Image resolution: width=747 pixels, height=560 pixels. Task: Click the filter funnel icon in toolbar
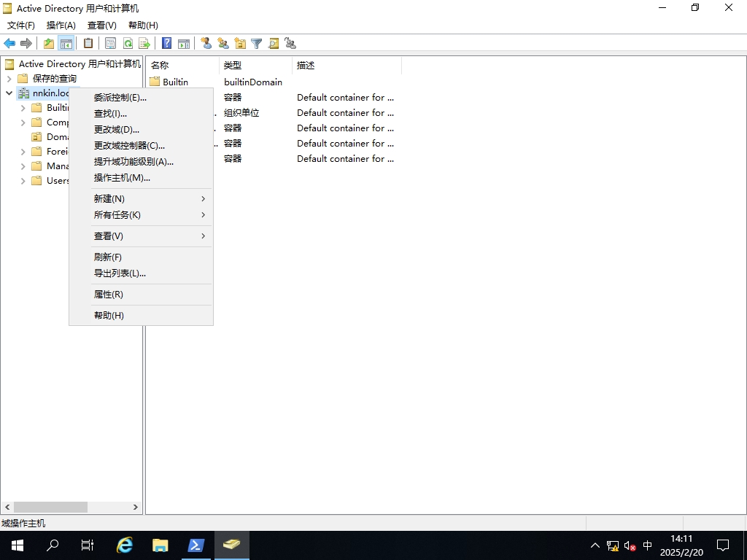(257, 44)
